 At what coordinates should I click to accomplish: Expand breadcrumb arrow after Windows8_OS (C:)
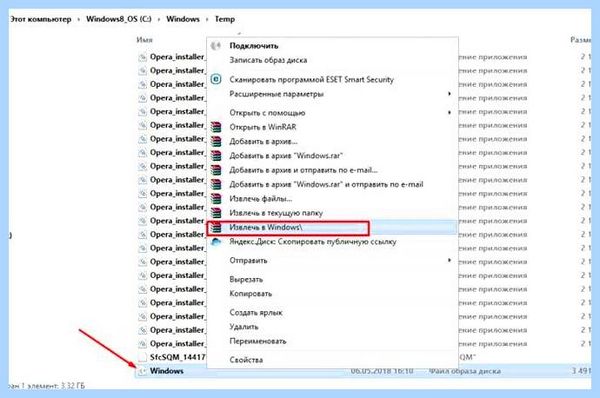[159, 20]
